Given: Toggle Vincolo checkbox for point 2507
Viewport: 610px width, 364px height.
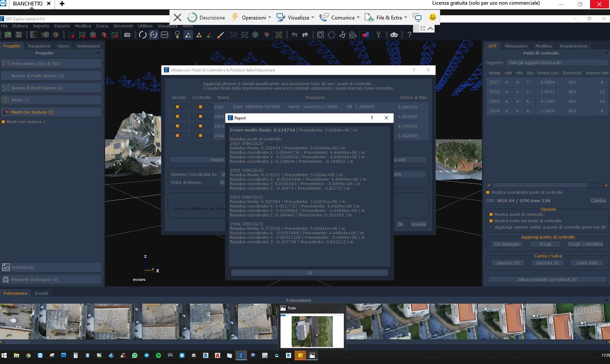Looking at the screenshot, I should pyautogui.click(x=177, y=107).
